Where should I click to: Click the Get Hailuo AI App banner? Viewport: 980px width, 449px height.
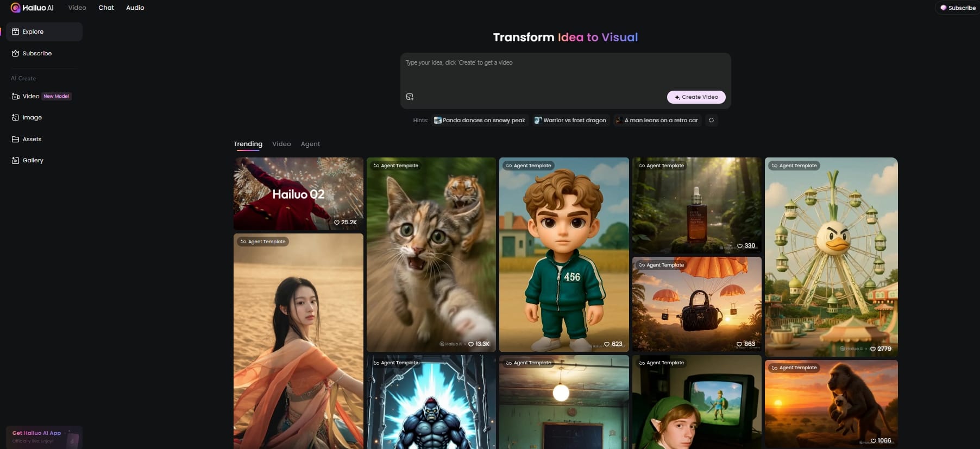[x=44, y=437]
